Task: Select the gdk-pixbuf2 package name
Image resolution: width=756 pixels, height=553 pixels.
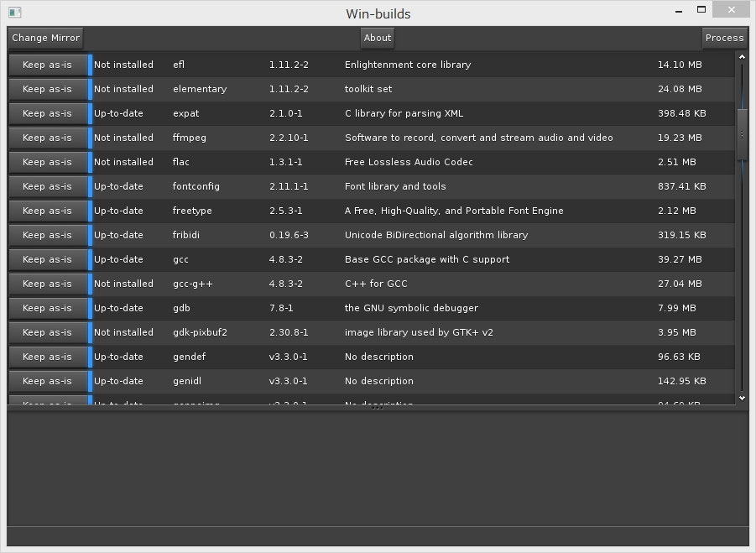Action: pyautogui.click(x=200, y=332)
